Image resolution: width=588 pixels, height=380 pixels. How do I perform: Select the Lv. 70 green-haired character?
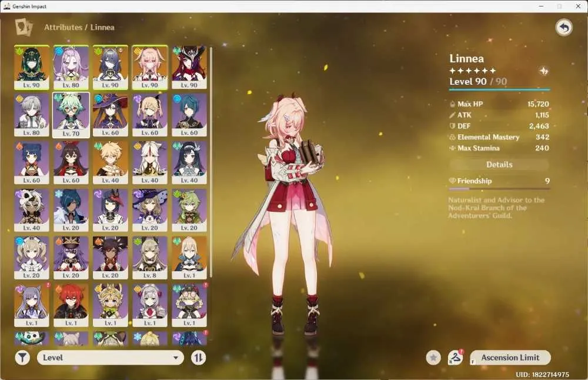[71, 115]
